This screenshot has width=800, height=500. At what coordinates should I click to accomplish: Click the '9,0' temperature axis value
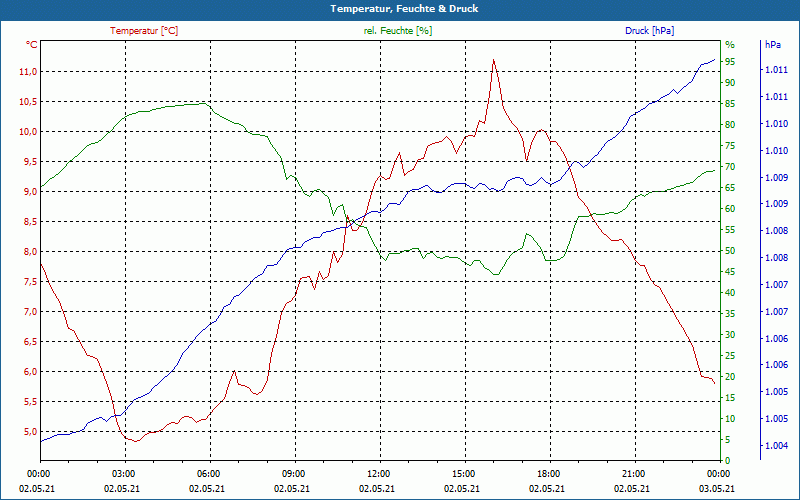30,192
